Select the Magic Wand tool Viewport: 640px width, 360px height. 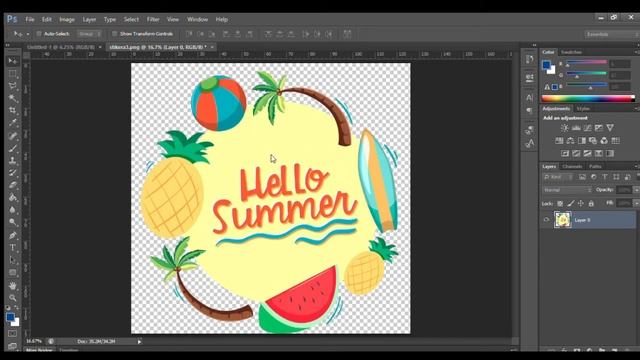click(x=13, y=98)
